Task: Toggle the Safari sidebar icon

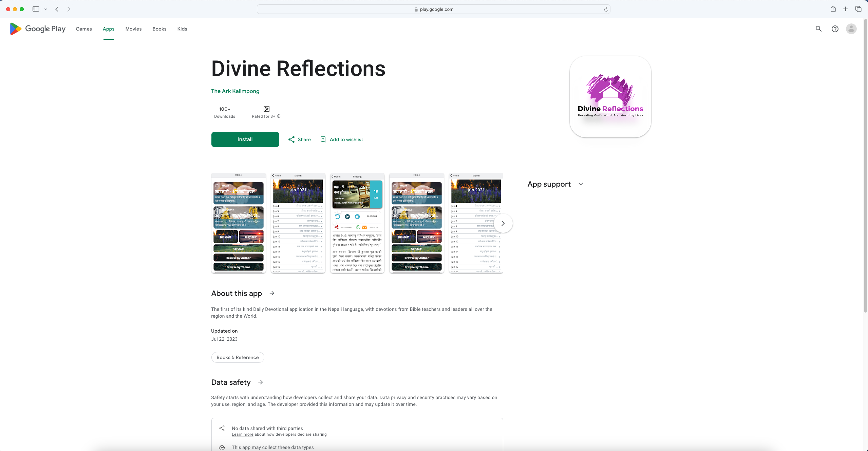Action: point(36,9)
